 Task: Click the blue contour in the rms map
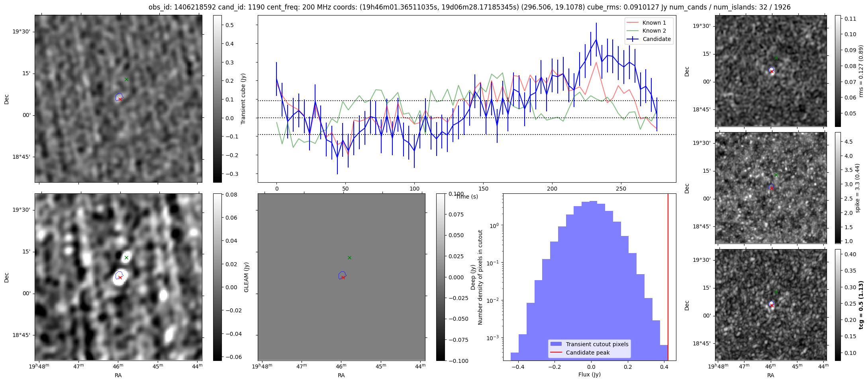pos(772,70)
